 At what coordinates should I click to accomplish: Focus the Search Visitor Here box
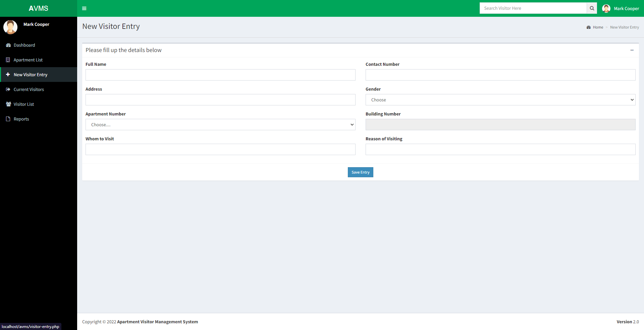pos(533,8)
